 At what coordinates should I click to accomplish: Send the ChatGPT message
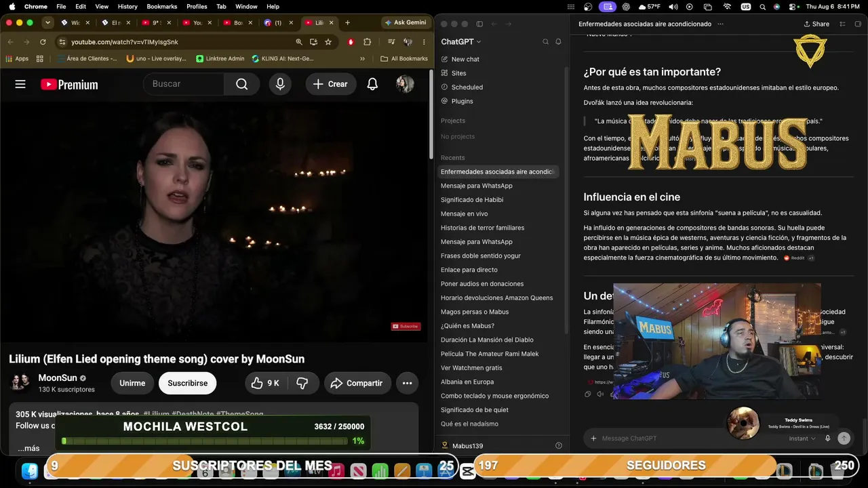[x=844, y=439]
